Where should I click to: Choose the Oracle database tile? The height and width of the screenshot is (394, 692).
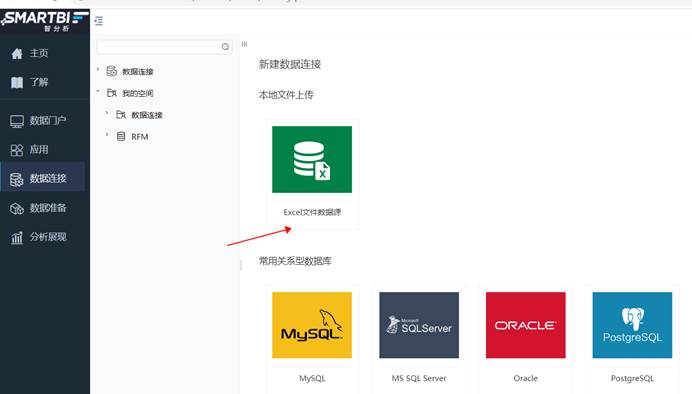pyautogui.click(x=526, y=325)
